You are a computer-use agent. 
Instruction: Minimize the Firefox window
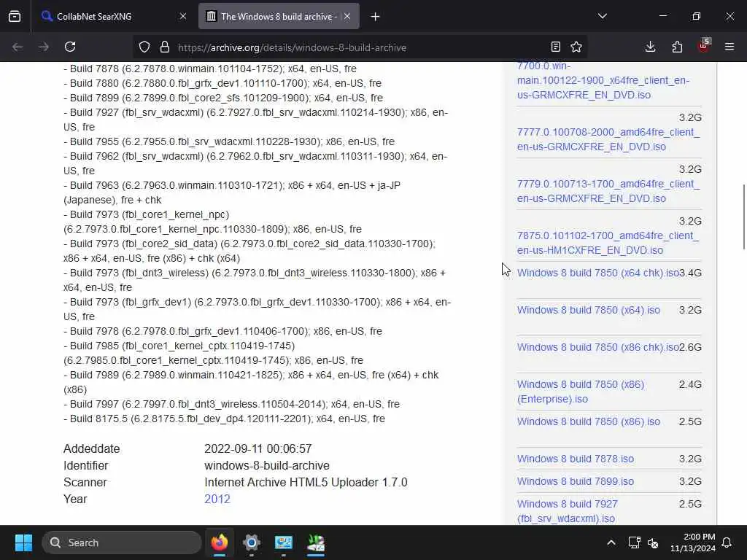pos(663,17)
